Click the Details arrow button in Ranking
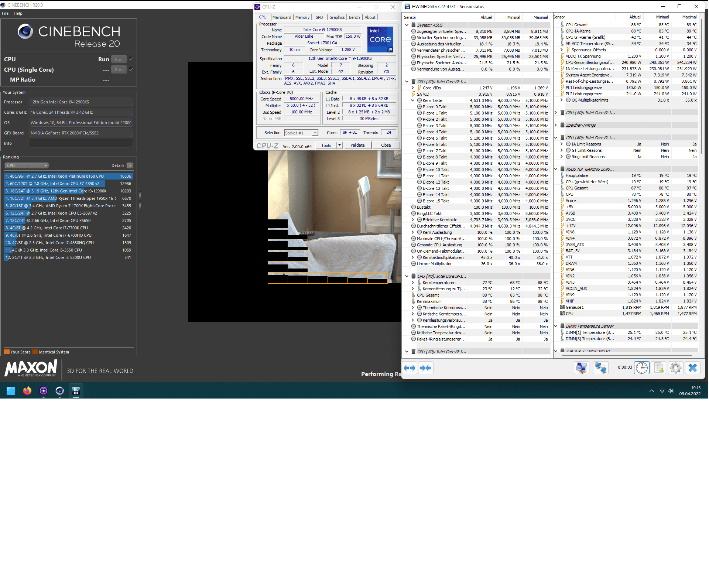This screenshot has height=588, width=709. (x=130, y=165)
